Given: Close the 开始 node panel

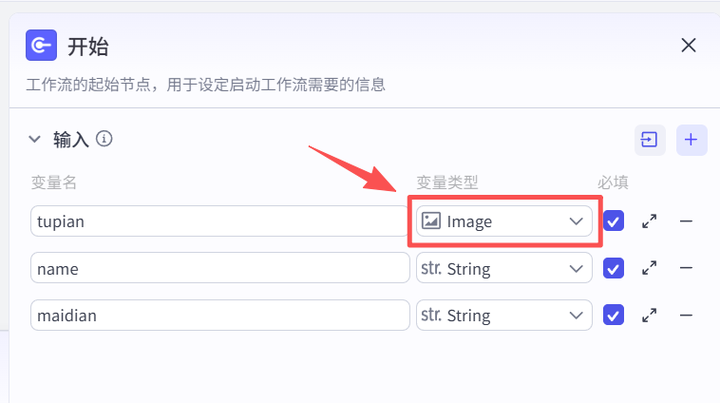Looking at the screenshot, I should (x=688, y=45).
